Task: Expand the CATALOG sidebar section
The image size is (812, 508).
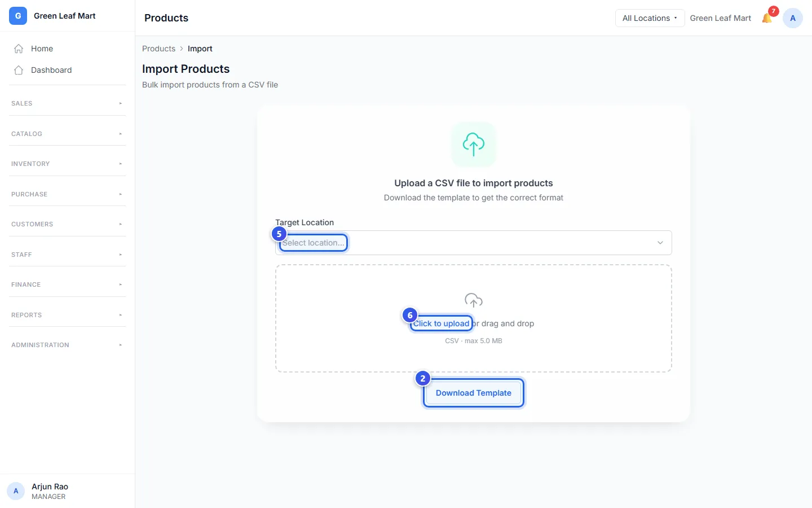Action: 67,134
